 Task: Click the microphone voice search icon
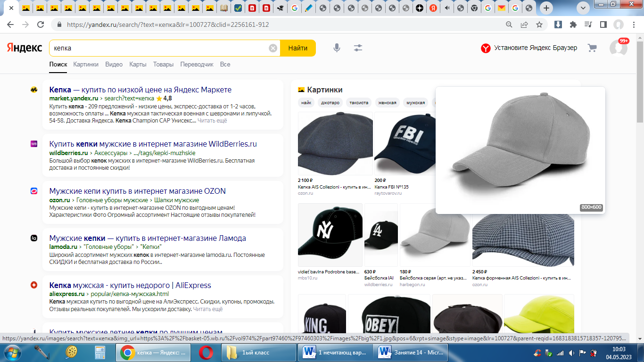pos(337,48)
